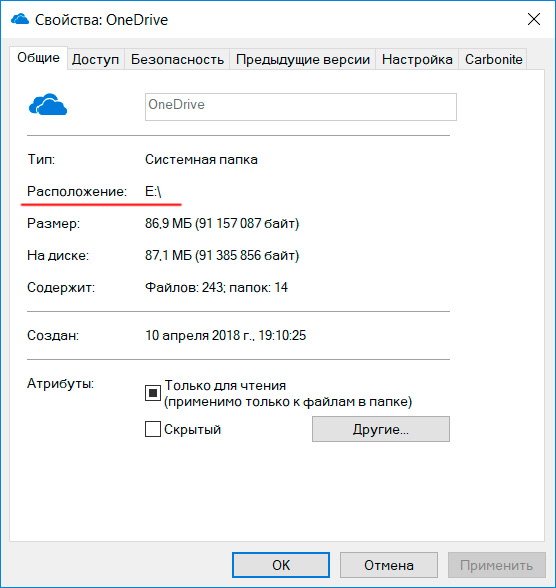Click the 'Применить' button
The width and height of the screenshot is (556, 588).
497,565
